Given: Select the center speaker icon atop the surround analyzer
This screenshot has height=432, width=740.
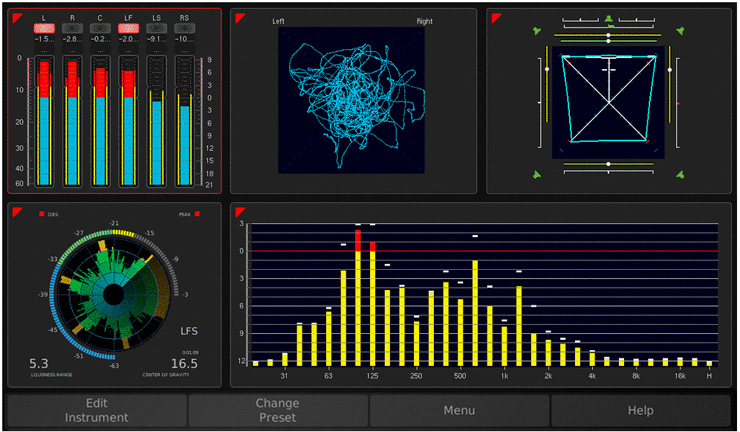Looking at the screenshot, I should (608, 19).
